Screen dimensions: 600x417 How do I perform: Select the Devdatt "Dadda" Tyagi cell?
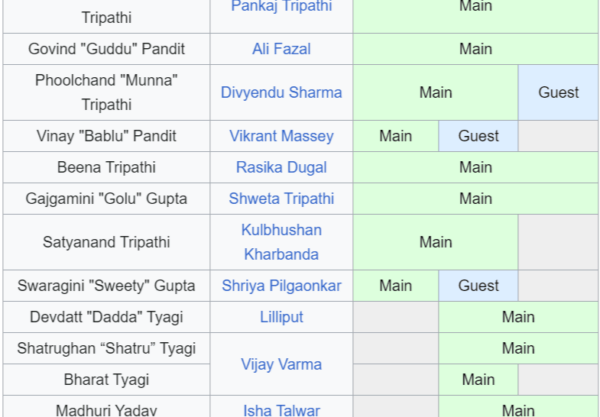[x=106, y=317]
